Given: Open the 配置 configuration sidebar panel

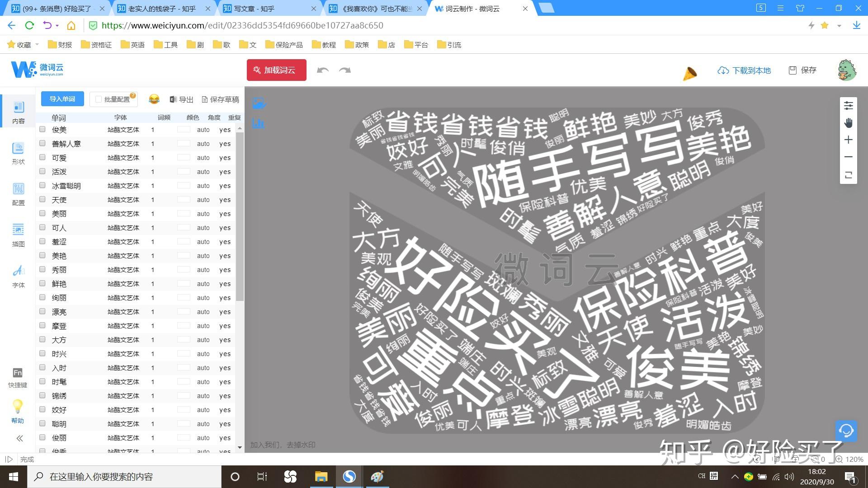Looking at the screenshot, I should (x=18, y=194).
